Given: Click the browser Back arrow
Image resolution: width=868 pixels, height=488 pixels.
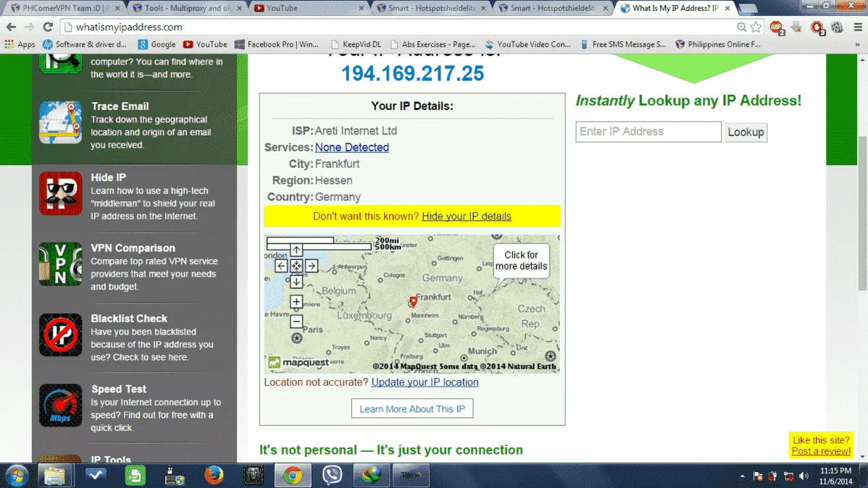Looking at the screenshot, I should click(11, 27).
